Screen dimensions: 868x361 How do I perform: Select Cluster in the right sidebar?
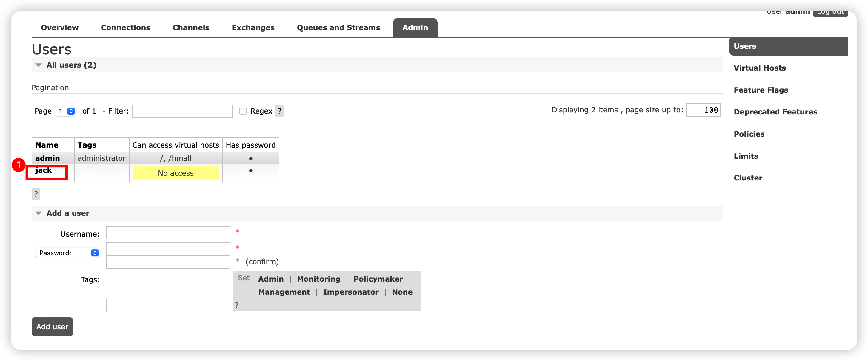coord(748,178)
